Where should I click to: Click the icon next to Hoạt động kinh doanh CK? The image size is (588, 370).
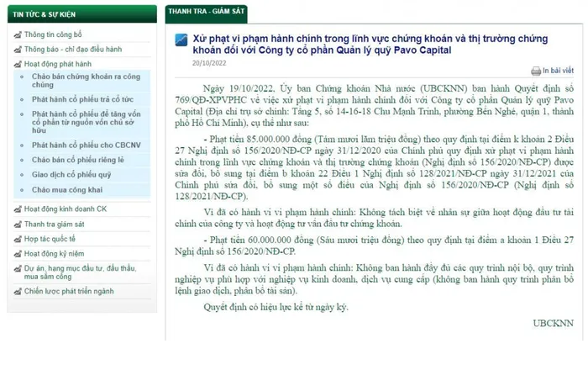[x=18, y=208]
